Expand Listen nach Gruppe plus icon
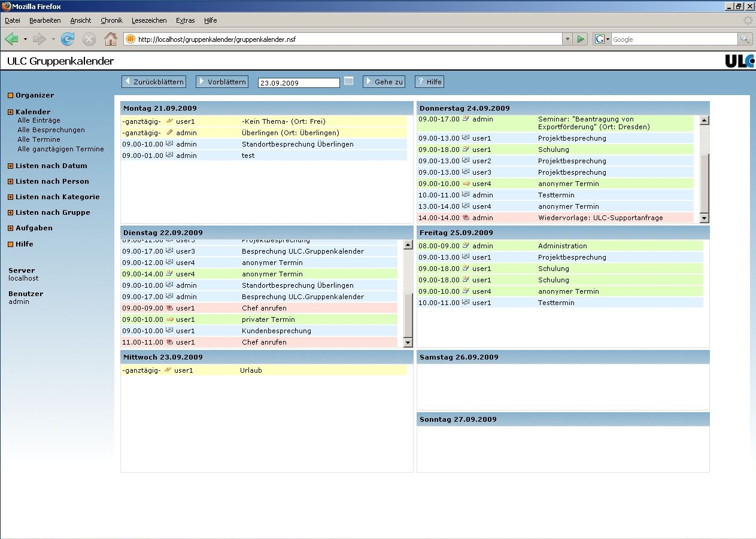Image resolution: width=756 pixels, height=539 pixels. [x=11, y=212]
